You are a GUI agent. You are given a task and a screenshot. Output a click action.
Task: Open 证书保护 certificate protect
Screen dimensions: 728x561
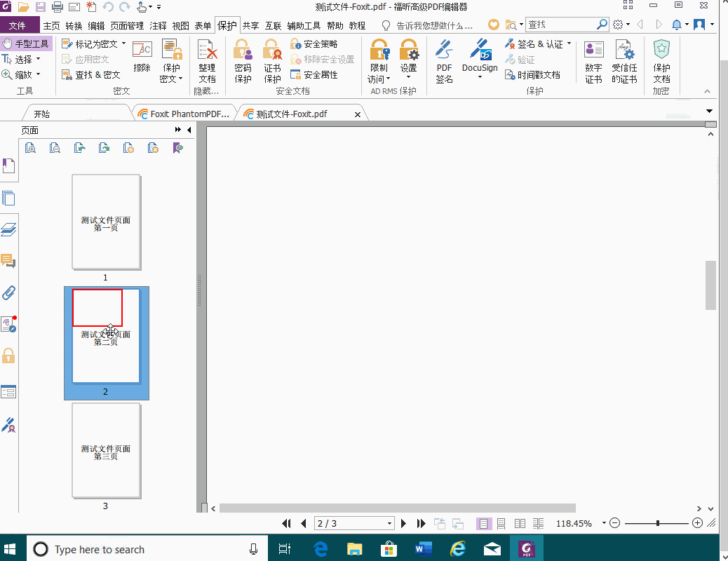(x=273, y=61)
